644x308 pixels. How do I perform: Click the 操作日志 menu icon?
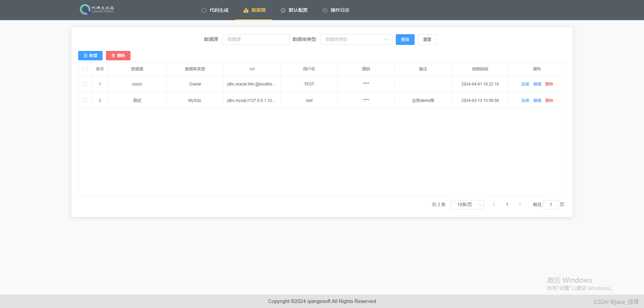[x=325, y=10]
